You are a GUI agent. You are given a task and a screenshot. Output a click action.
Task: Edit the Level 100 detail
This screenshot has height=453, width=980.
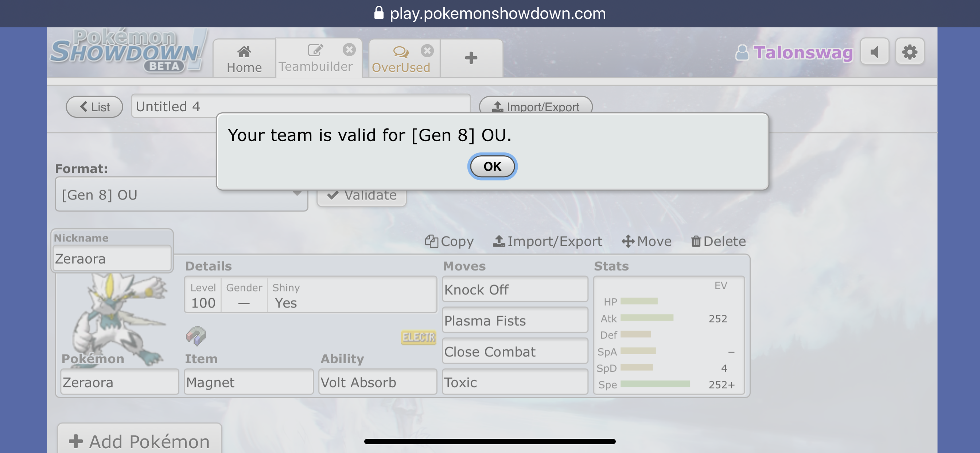[203, 295]
